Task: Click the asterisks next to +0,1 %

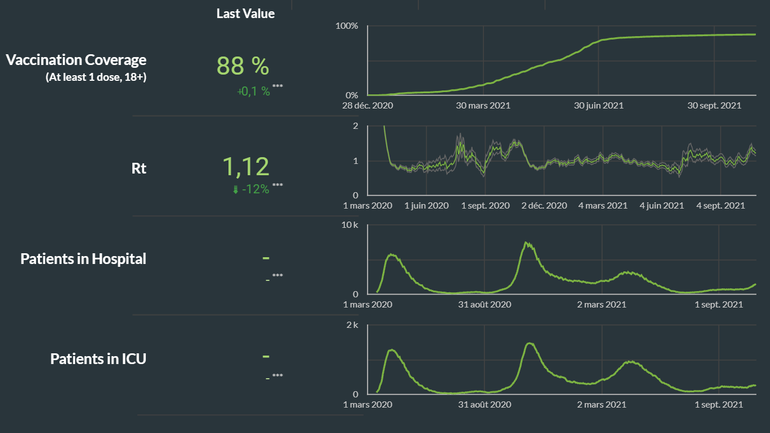Action: [277, 87]
